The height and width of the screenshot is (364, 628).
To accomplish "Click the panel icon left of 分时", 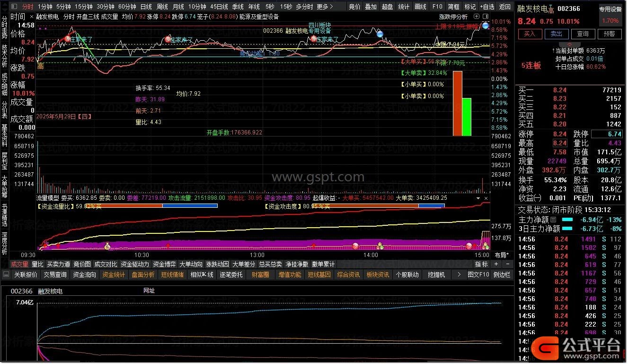I will click(14, 7).
